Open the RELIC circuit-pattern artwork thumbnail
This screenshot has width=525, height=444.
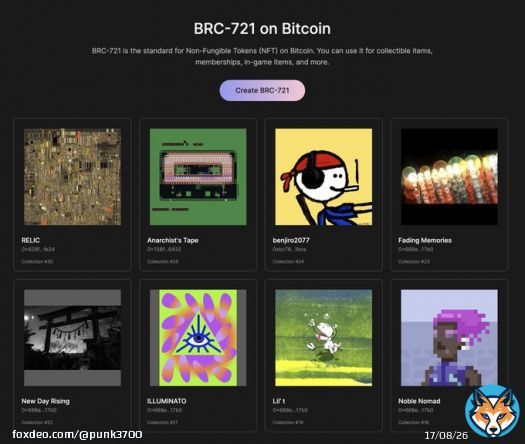[72, 177]
